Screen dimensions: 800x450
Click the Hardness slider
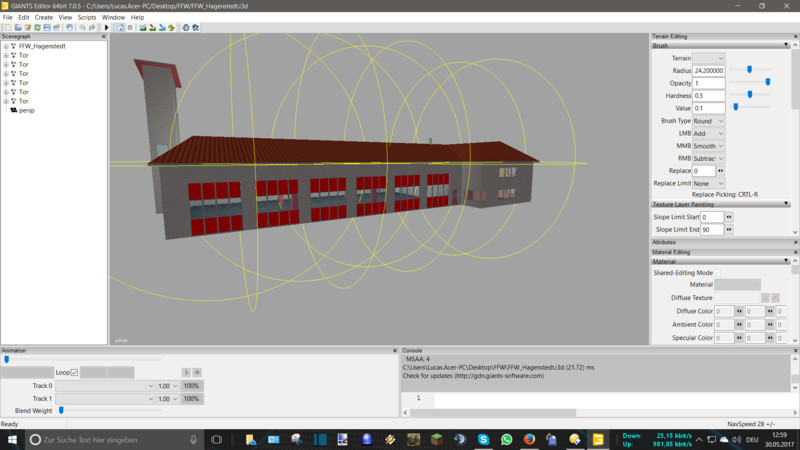(750, 95)
